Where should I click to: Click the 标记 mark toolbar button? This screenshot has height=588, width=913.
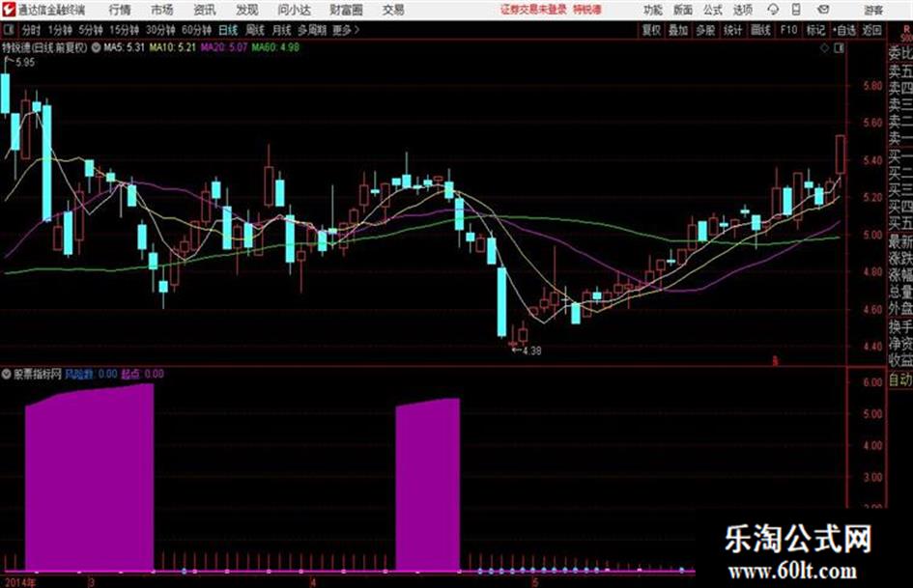(x=815, y=30)
